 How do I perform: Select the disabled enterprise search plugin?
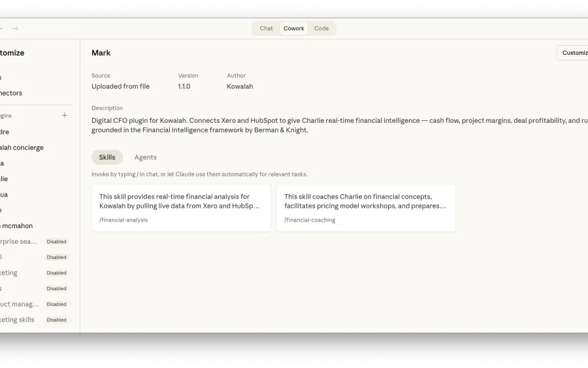(x=19, y=242)
